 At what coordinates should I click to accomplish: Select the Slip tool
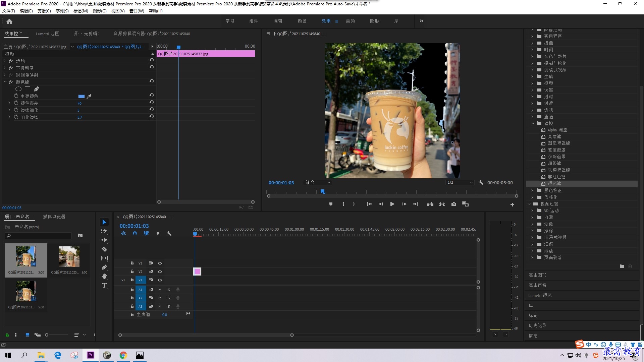tap(104, 258)
